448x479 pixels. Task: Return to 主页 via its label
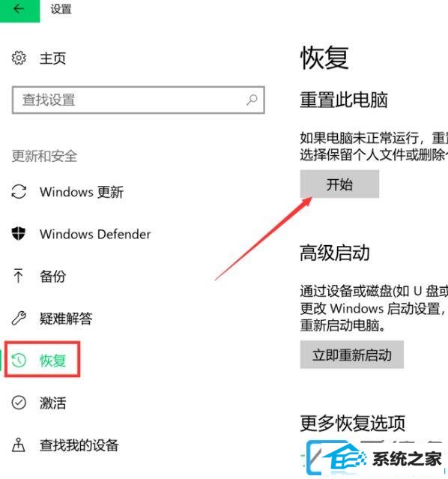(x=53, y=58)
